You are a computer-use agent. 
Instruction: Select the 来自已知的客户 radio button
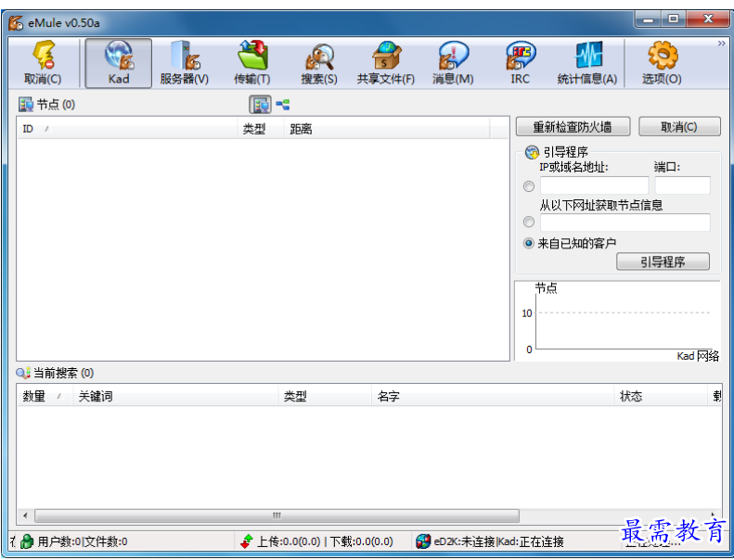click(529, 243)
